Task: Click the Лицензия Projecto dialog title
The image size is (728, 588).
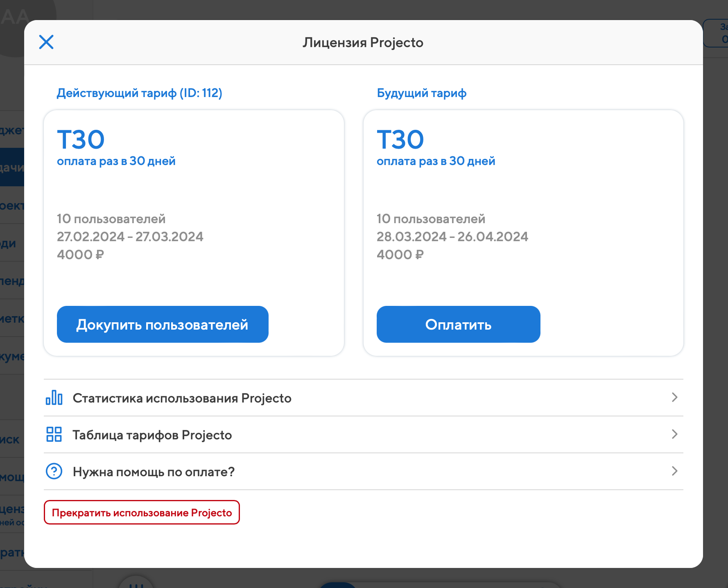Action: (363, 42)
